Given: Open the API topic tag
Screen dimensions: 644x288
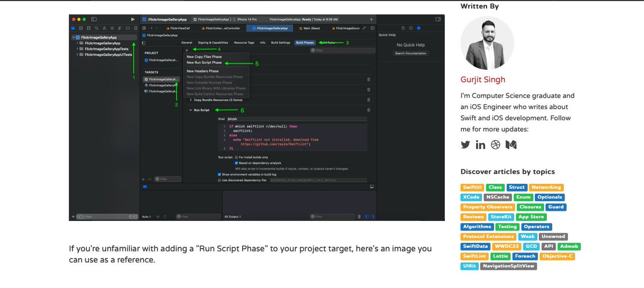Looking at the screenshot, I should click(548, 247).
